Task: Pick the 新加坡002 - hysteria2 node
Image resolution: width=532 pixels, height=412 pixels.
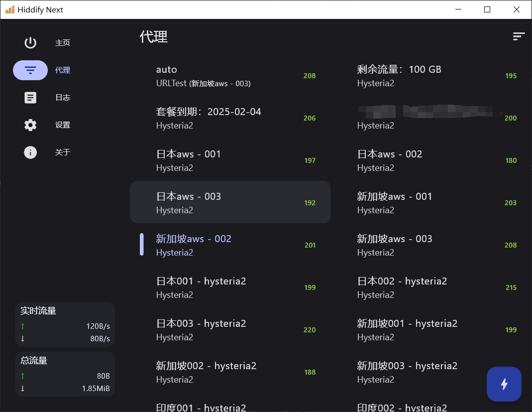Action: 230,372
